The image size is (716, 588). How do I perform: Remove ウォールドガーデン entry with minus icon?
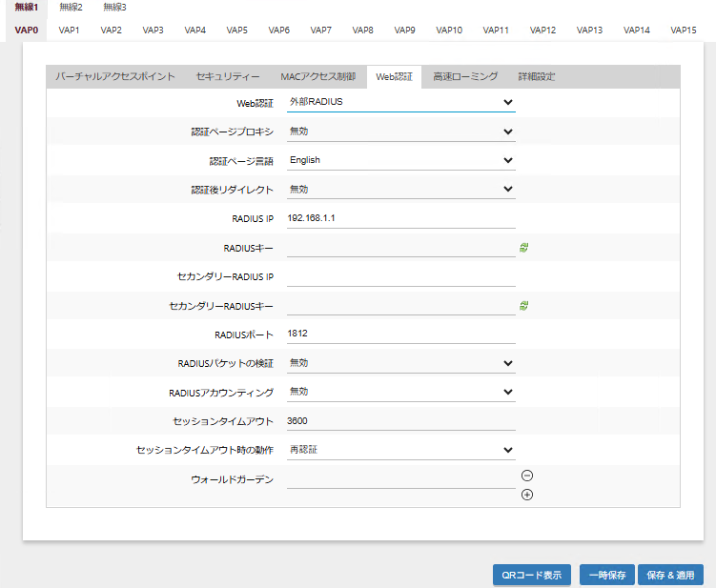(527, 476)
